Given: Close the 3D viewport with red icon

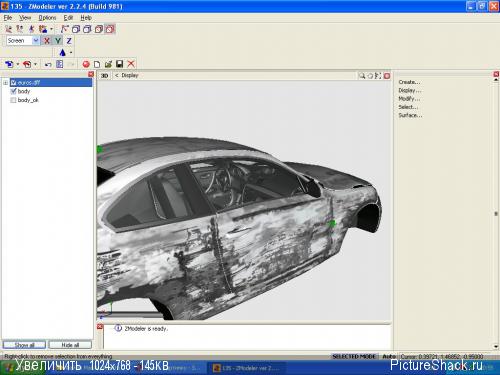Looking at the screenshot, I should tap(387, 76).
